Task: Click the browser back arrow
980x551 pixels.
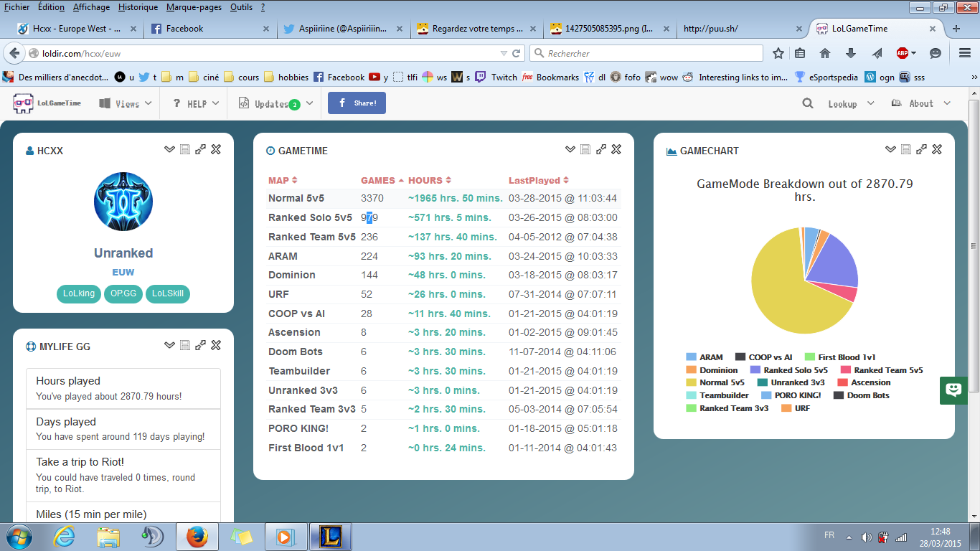Action: 14,53
